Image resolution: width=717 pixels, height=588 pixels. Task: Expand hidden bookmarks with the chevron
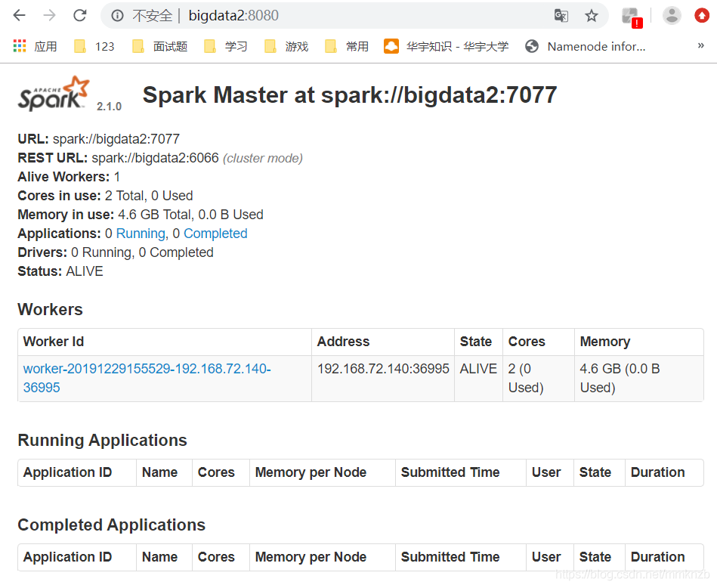[x=700, y=45]
